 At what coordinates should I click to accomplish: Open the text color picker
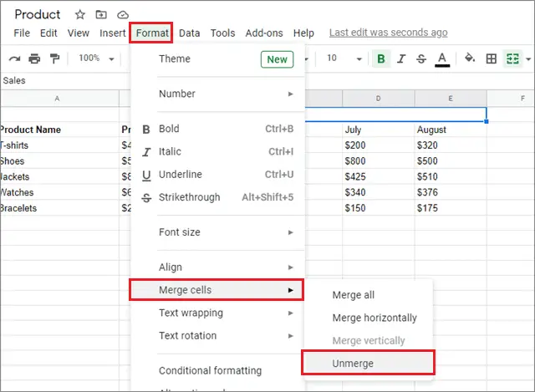[x=442, y=59]
